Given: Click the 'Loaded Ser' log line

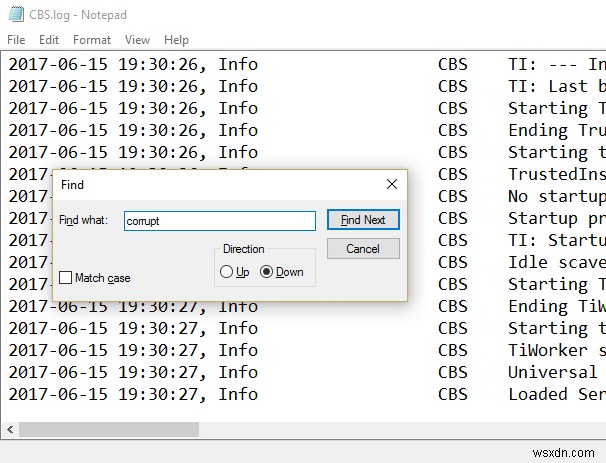Looking at the screenshot, I should (555, 394).
